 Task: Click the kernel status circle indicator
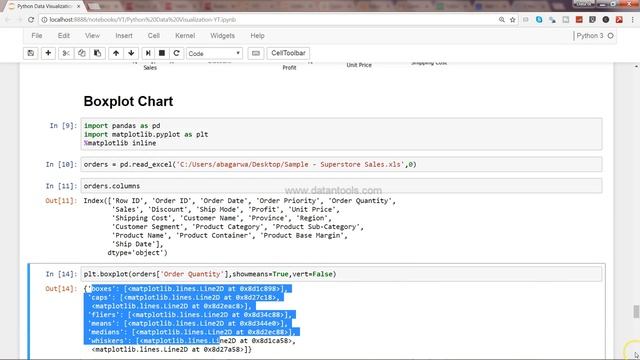click(611, 36)
